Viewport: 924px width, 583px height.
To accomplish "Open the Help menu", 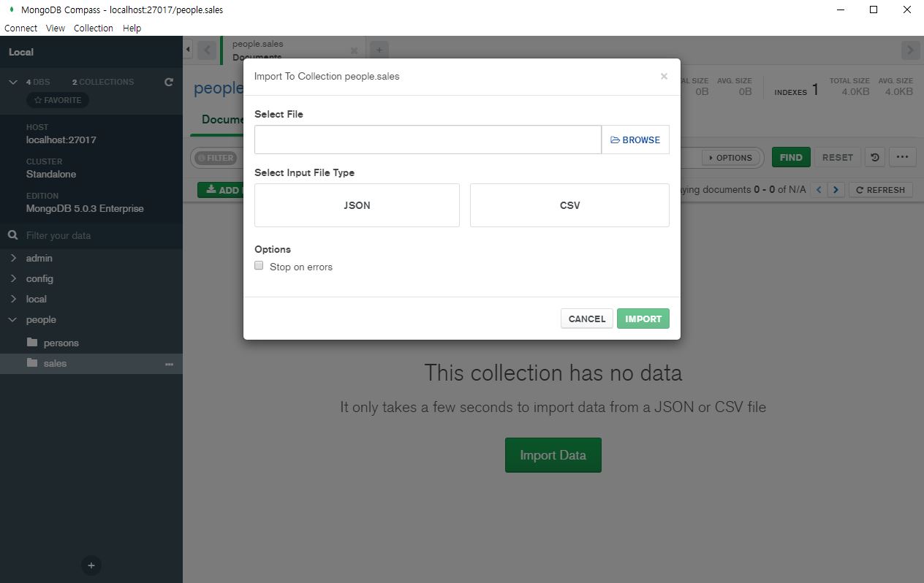I will 132,28.
